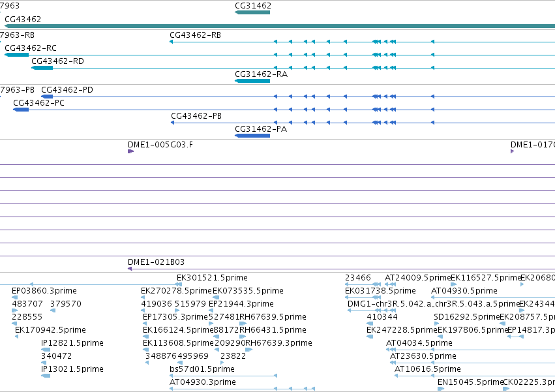The height and width of the screenshot is (392, 555).
Task: Click the 88172 feature label
Action: pyautogui.click(x=226, y=330)
